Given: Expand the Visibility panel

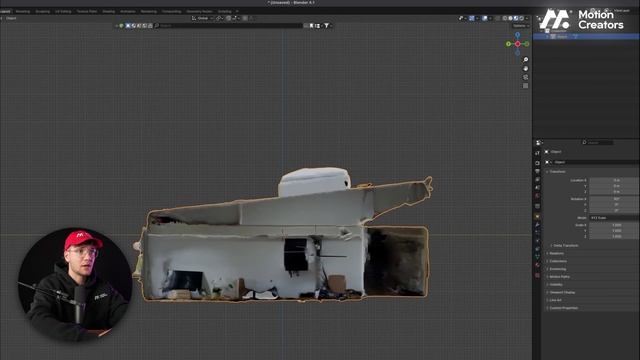Looking at the screenshot, I should point(556,284).
